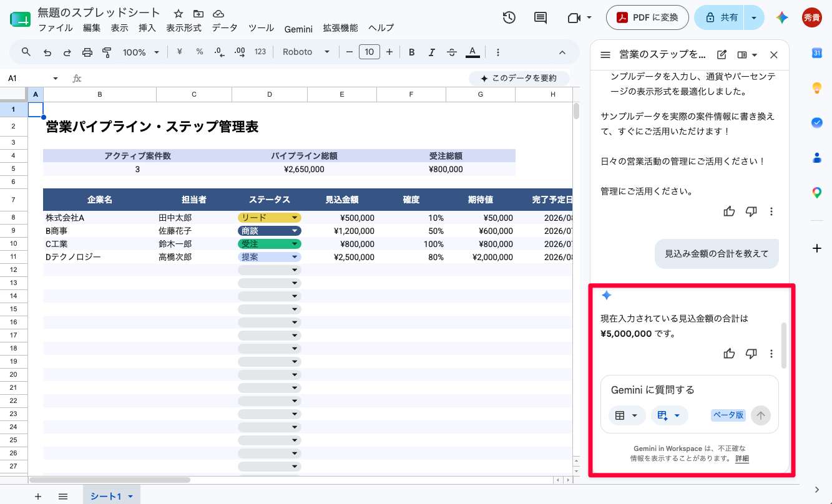
Task: Redo the last action
Action: (x=67, y=52)
